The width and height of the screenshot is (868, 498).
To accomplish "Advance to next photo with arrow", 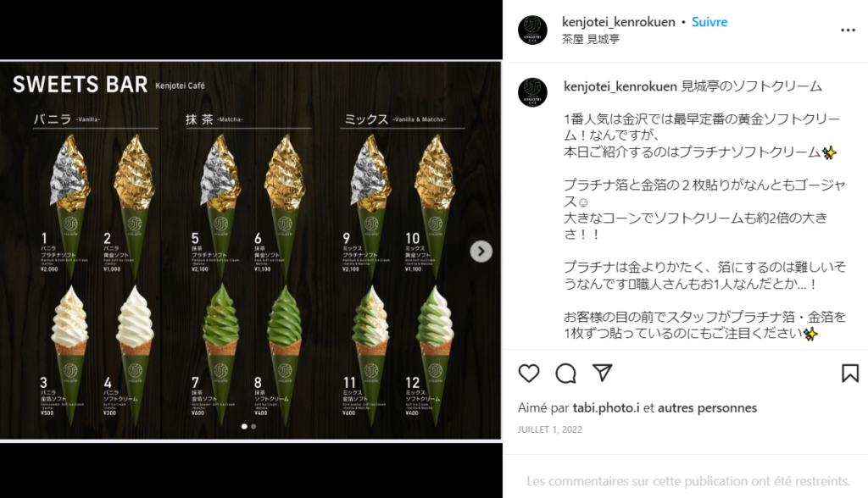I will click(481, 252).
